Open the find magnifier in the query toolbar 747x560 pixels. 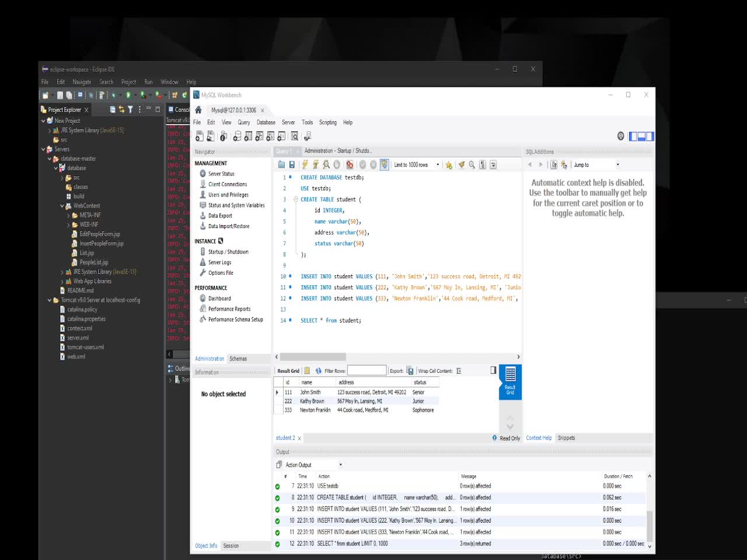472,165
